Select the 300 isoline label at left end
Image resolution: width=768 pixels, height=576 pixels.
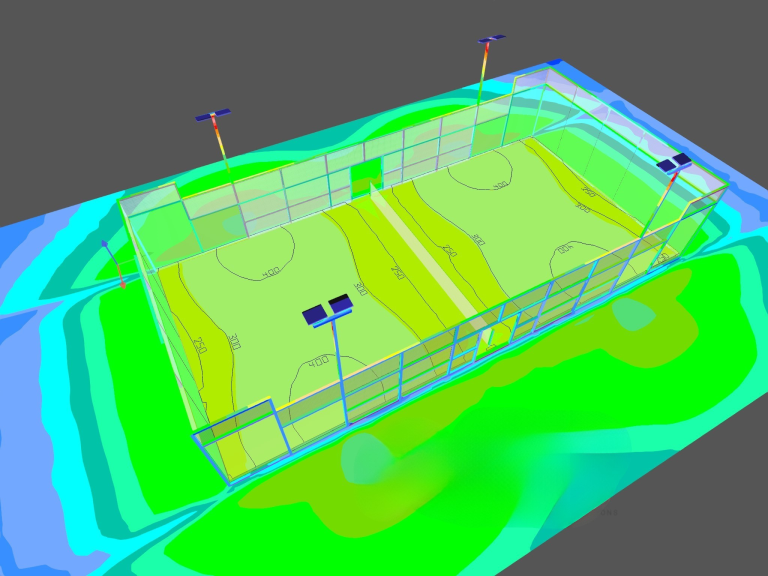(233, 341)
